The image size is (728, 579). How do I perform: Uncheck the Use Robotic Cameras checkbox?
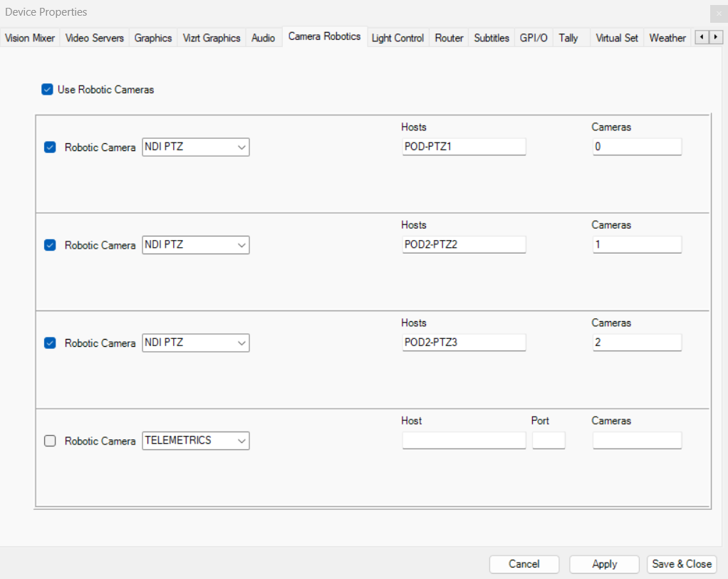click(48, 90)
